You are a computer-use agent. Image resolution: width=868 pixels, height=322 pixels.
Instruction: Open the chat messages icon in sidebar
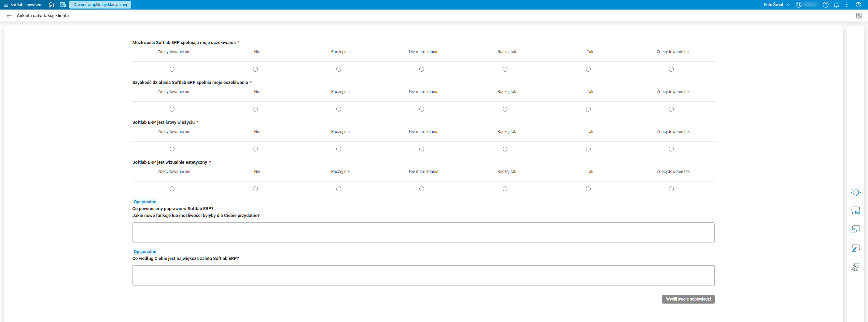[x=856, y=211]
